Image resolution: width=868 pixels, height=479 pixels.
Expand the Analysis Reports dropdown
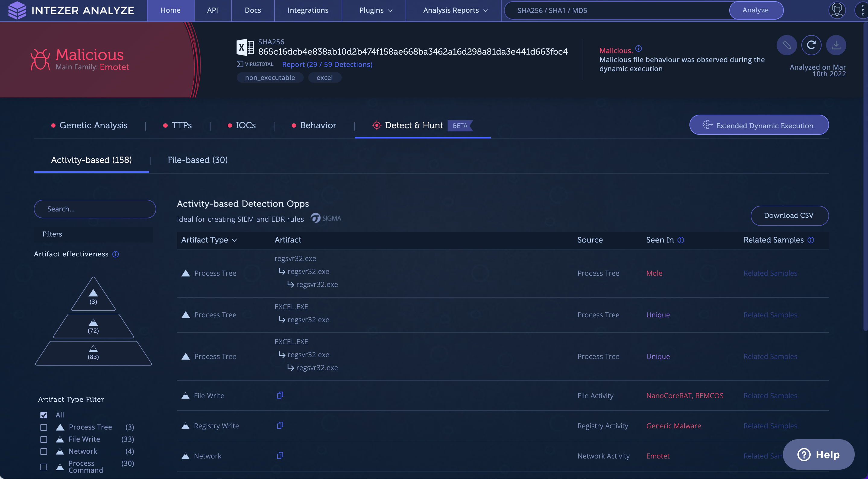(x=454, y=10)
